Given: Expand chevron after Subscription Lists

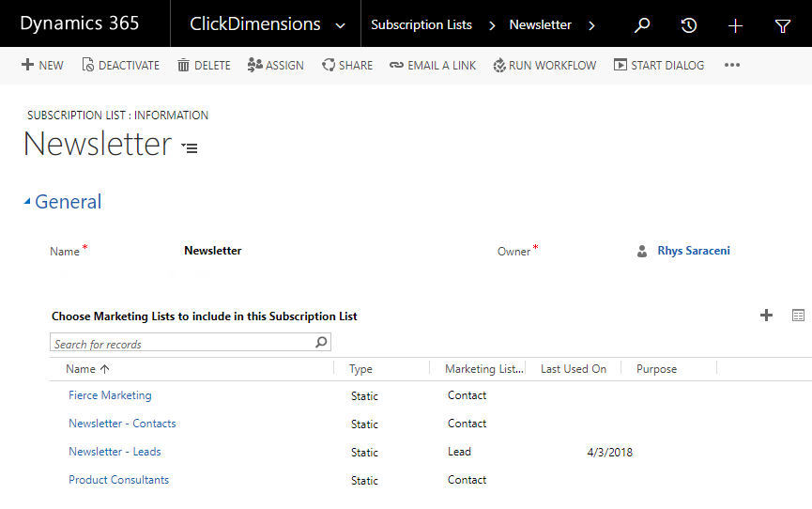Looking at the screenshot, I should coord(492,25).
